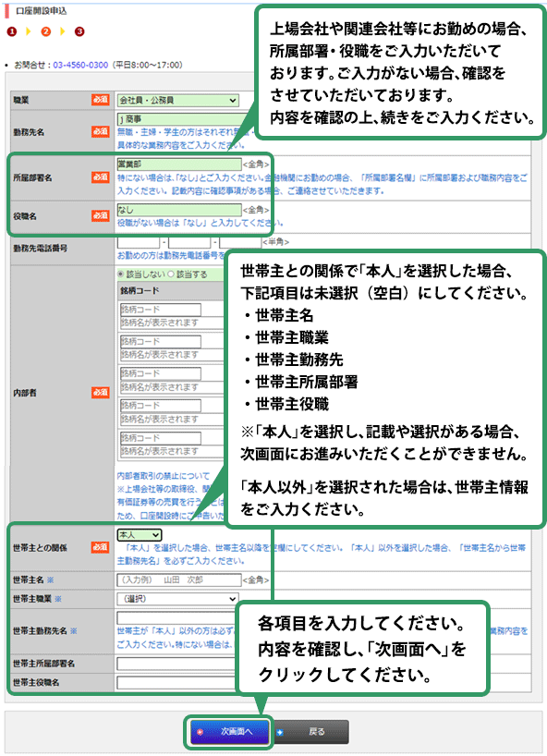Click step 1 circle icon
Screen dimensions: 547x756
pos(12,31)
